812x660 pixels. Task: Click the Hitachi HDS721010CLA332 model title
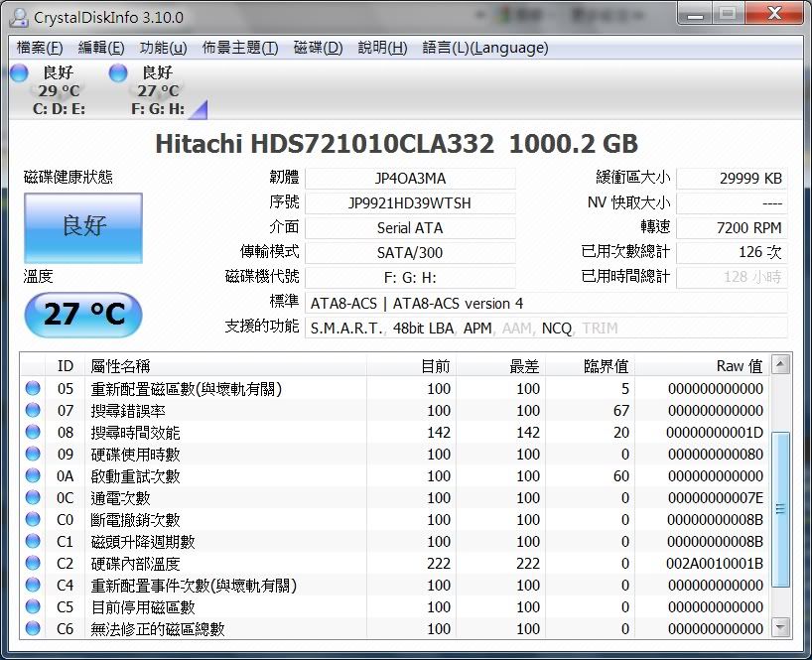click(x=325, y=143)
